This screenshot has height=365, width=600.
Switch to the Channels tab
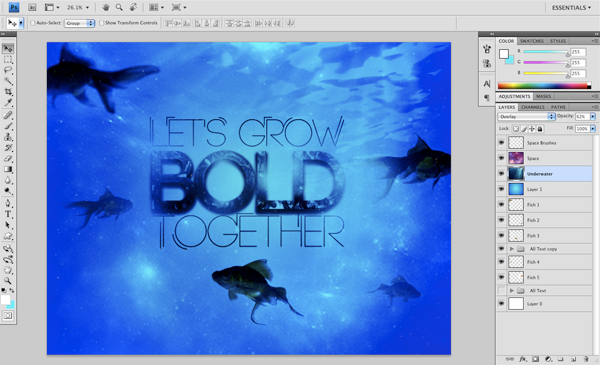tap(532, 107)
